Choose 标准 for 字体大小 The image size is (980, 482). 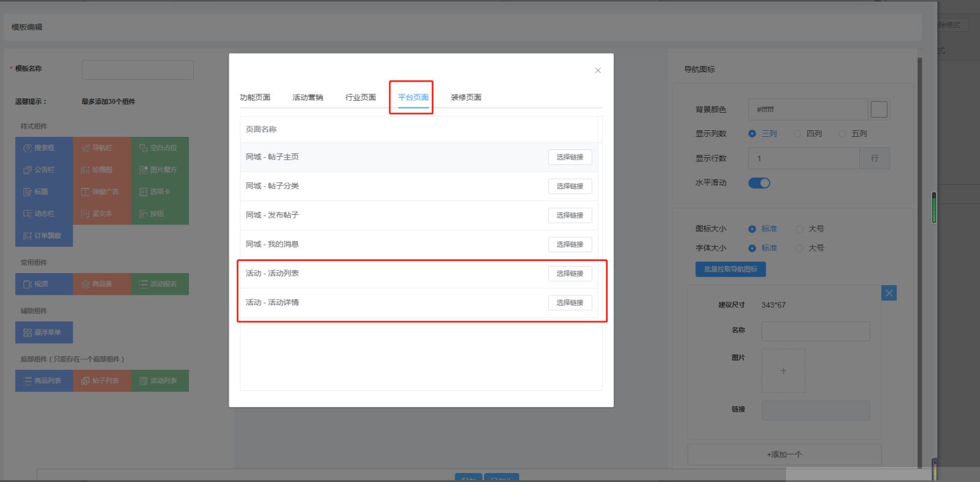(763, 248)
